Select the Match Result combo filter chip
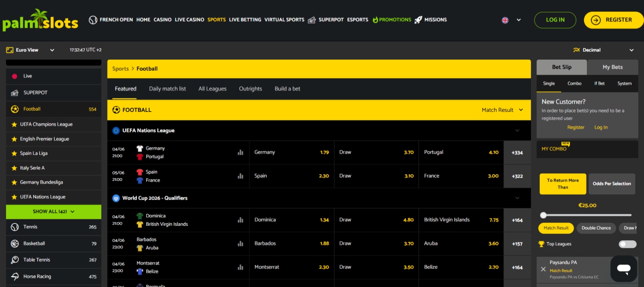 [x=556, y=228]
